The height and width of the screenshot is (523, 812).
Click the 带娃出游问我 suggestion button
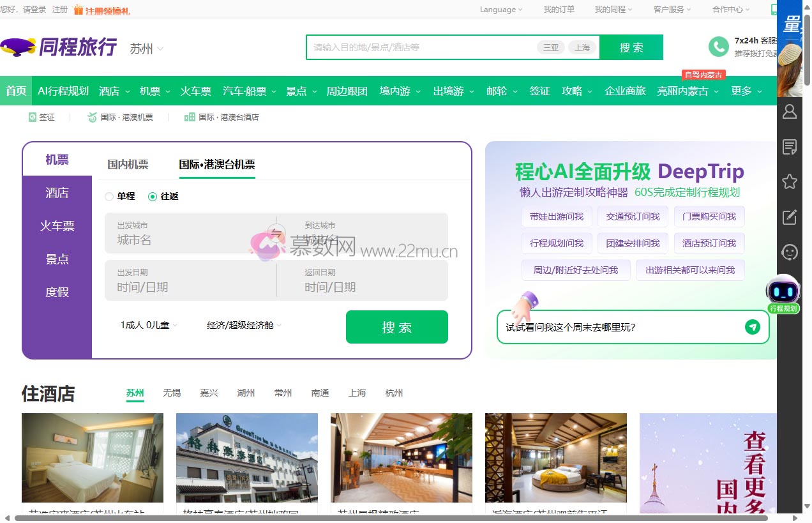[556, 216]
